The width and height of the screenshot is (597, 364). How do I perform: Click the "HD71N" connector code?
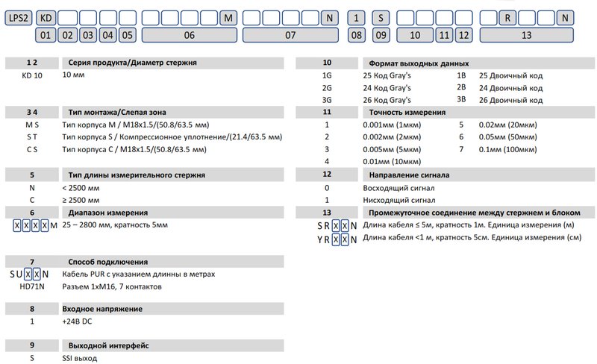point(32,286)
